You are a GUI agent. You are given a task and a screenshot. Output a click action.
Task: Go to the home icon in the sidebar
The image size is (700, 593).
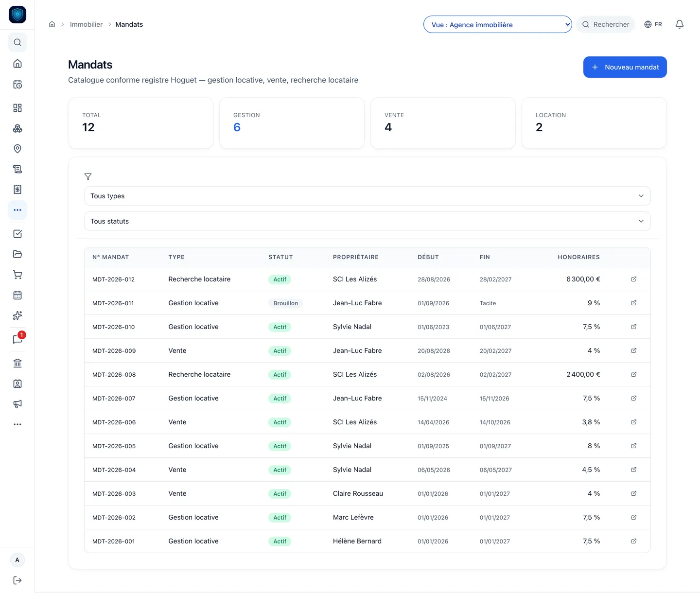pyautogui.click(x=17, y=64)
